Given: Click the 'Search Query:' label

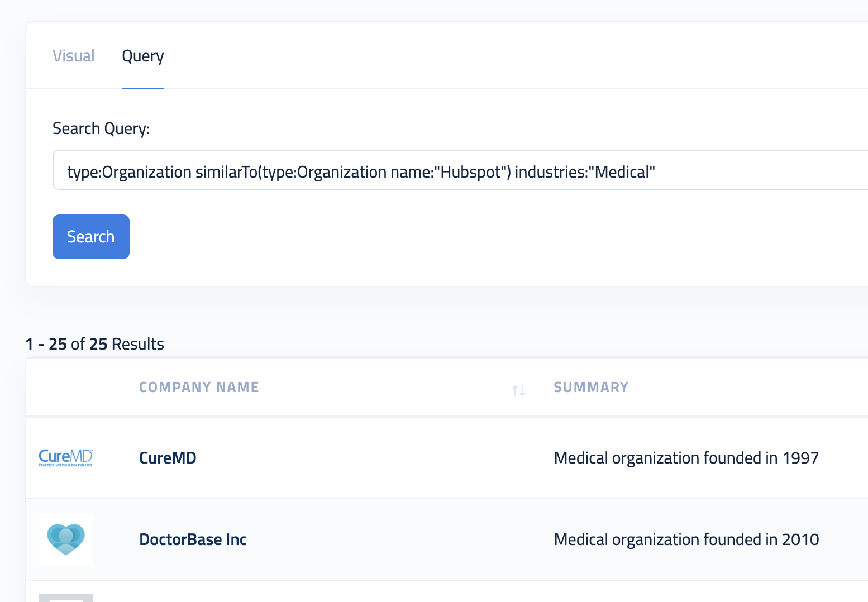Looking at the screenshot, I should click(101, 128).
